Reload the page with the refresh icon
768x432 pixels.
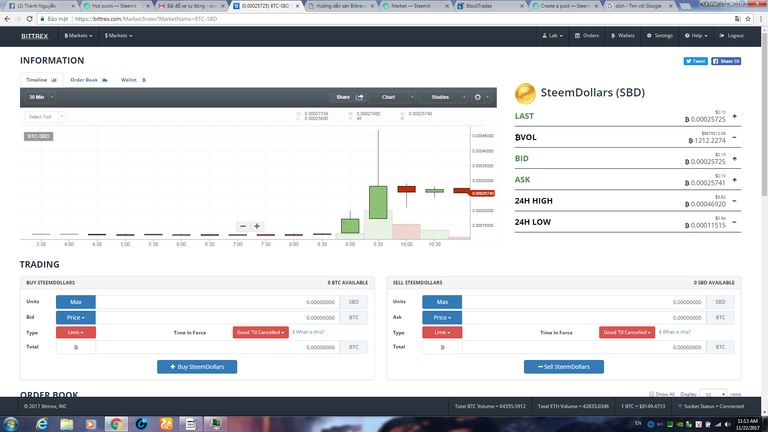tap(29, 19)
